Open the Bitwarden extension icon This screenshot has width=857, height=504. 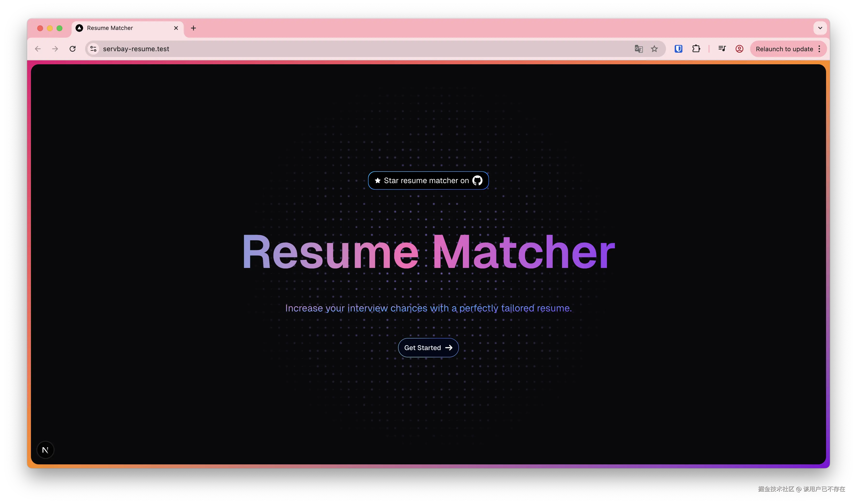pyautogui.click(x=678, y=49)
